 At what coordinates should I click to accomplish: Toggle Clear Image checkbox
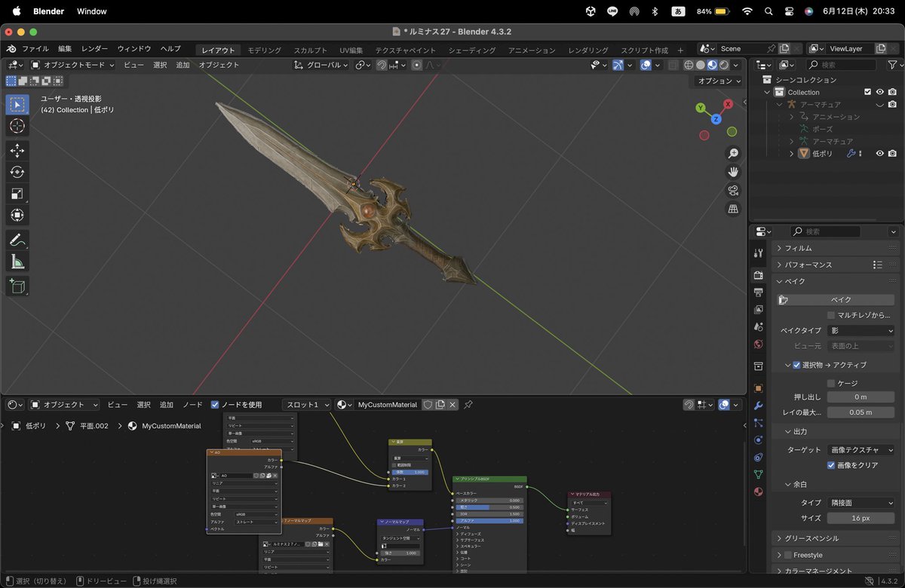click(x=831, y=465)
